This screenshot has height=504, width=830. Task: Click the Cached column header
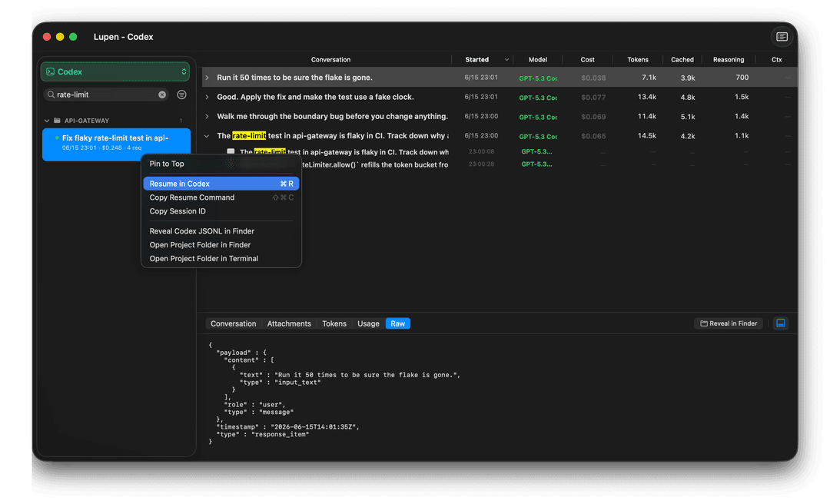tap(682, 60)
